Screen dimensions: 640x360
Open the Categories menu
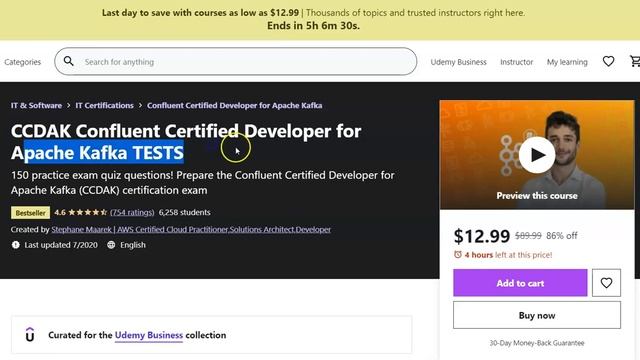point(22,62)
